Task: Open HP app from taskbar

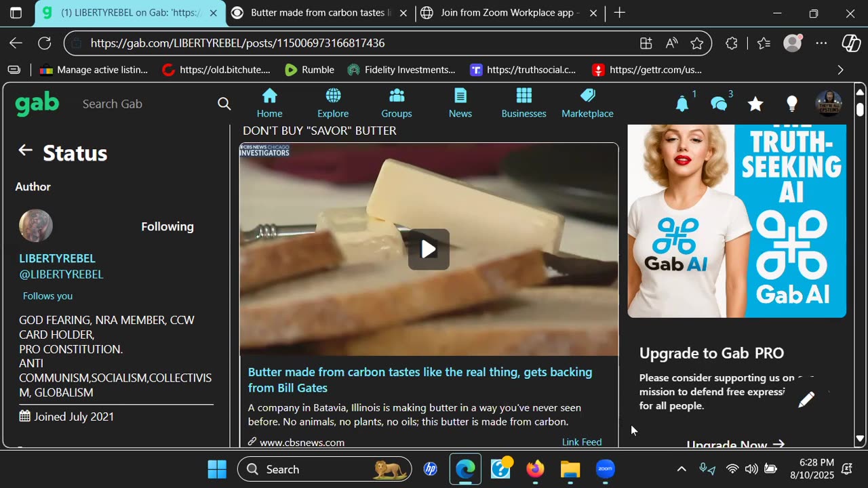Action: [430, 469]
